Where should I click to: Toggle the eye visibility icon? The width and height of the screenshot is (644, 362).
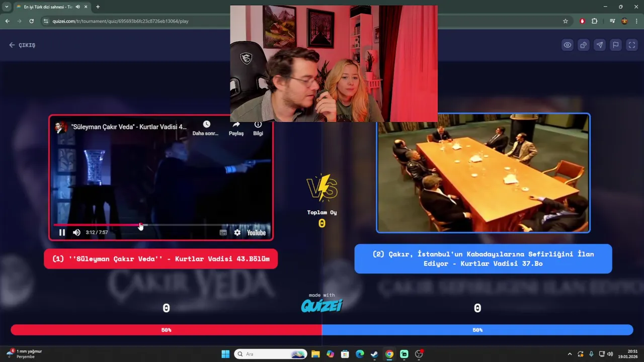[568, 45]
